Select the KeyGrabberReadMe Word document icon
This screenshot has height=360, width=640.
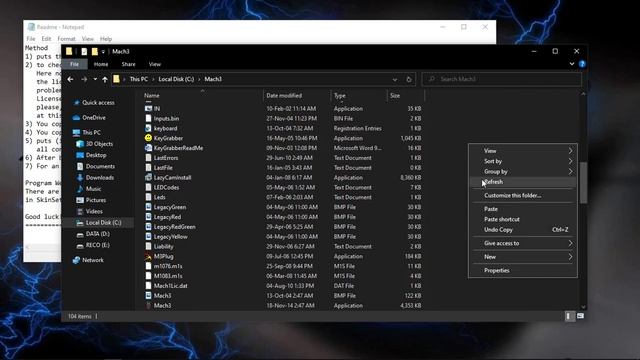point(148,148)
